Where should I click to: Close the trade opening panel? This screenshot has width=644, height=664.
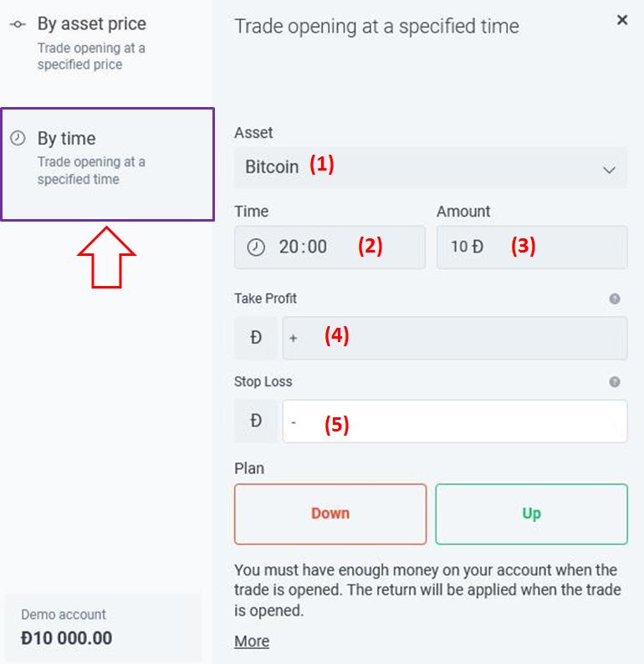pyautogui.click(x=621, y=20)
